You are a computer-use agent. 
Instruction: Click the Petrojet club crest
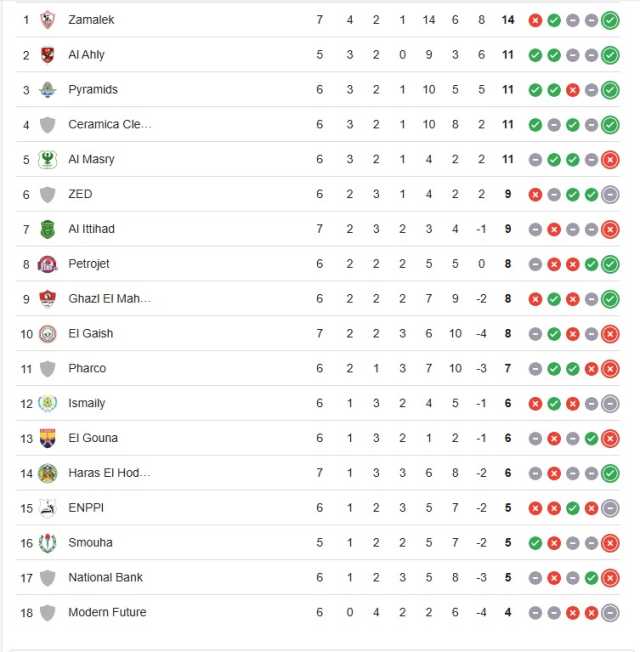(x=47, y=264)
